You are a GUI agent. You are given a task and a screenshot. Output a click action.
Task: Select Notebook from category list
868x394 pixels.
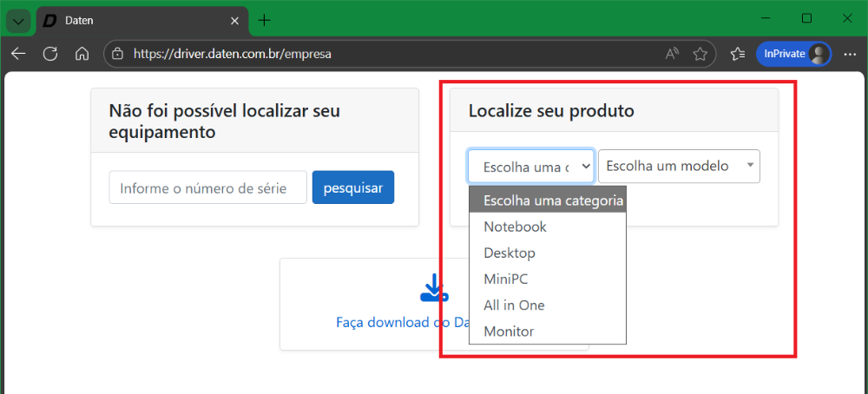pyautogui.click(x=515, y=227)
